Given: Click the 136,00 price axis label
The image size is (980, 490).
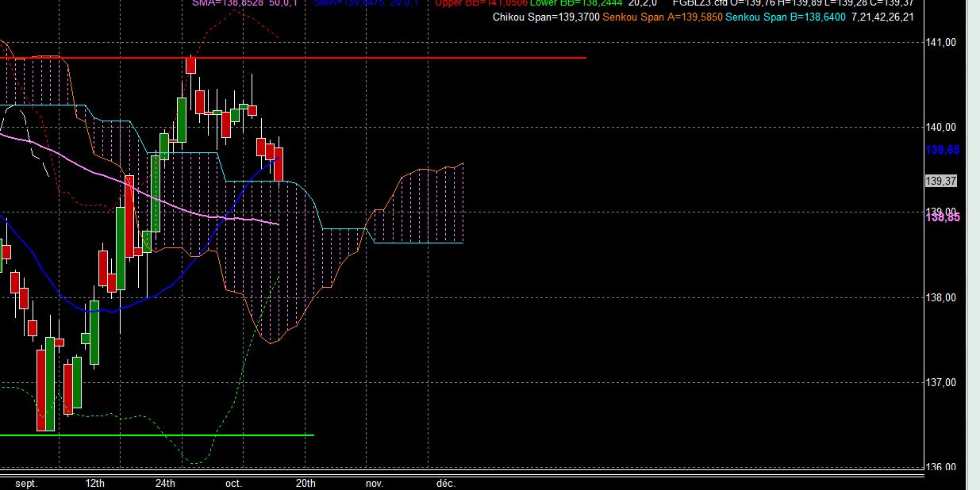Looking at the screenshot, I should pyautogui.click(x=943, y=467).
